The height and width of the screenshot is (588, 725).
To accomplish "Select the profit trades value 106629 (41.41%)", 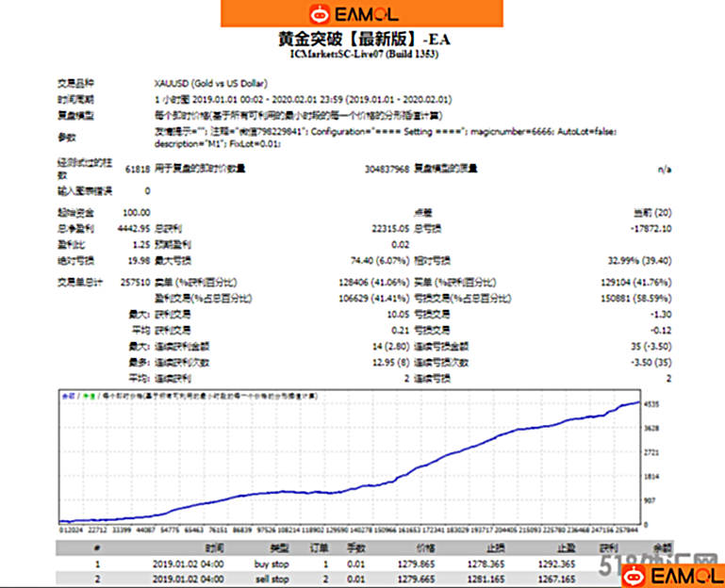I will click(x=374, y=298).
